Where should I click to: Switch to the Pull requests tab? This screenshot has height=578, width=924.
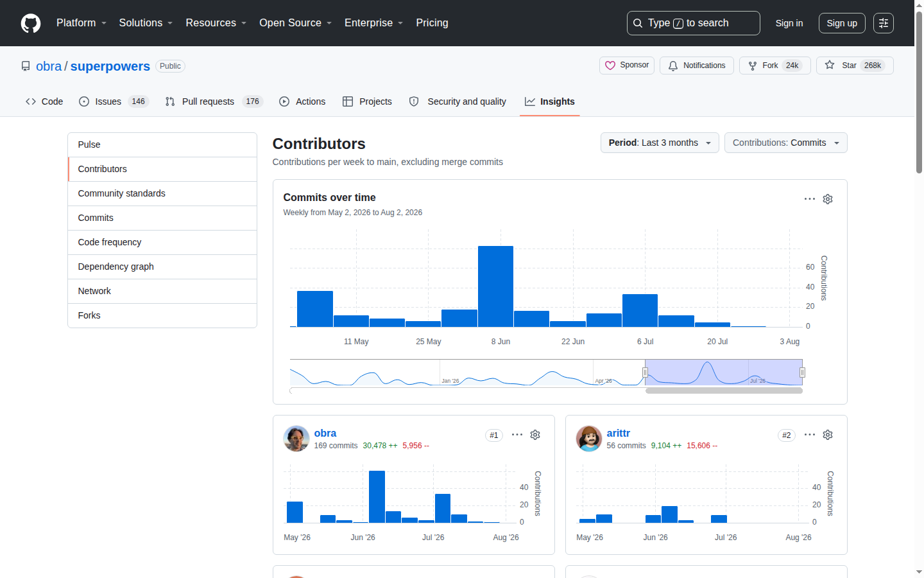[214, 101]
